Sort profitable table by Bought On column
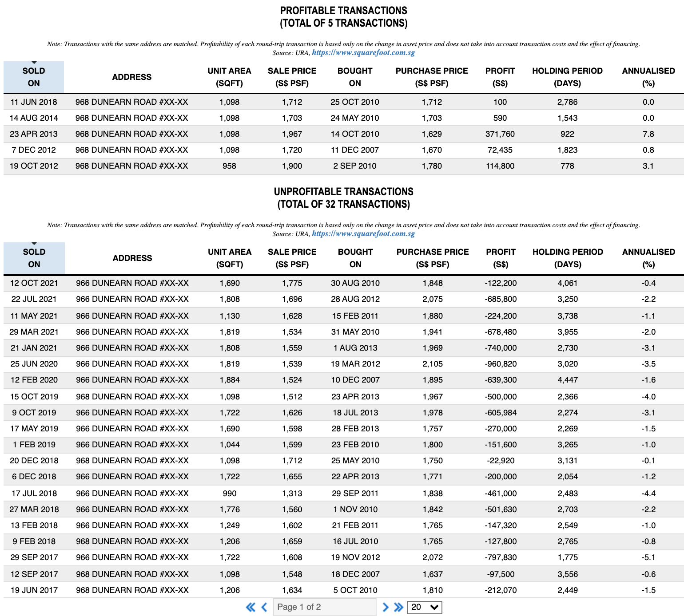684x616 pixels. (354, 77)
